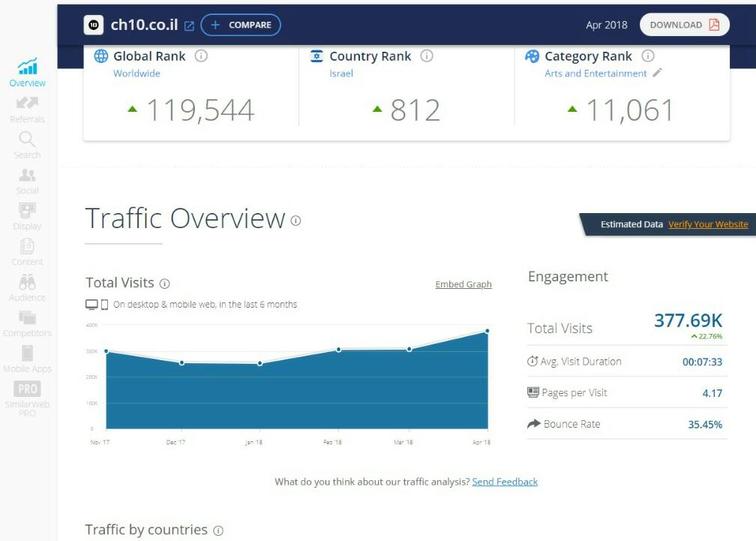Click Verify Your Website link
Image resolution: width=756 pixels, height=541 pixels.
coord(708,224)
